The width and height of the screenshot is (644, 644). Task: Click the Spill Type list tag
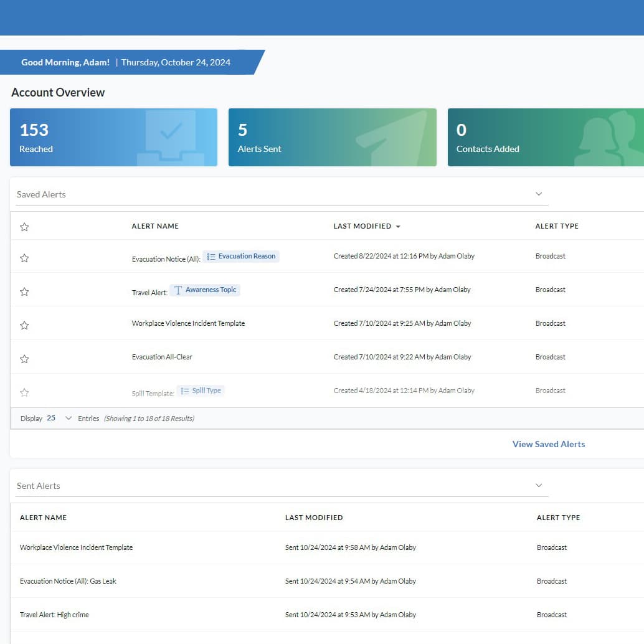(x=201, y=391)
